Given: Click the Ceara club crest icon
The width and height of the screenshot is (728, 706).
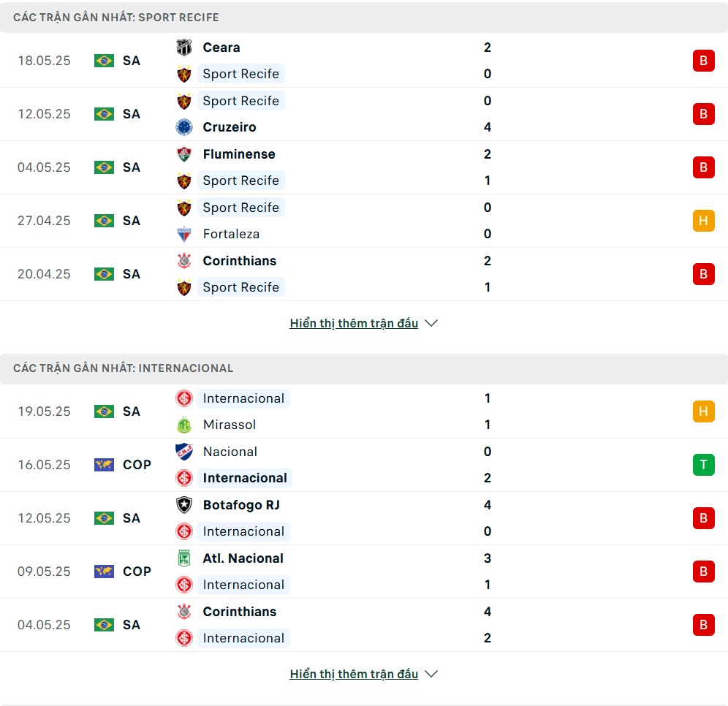Looking at the screenshot, I should [x=184, y=48].
